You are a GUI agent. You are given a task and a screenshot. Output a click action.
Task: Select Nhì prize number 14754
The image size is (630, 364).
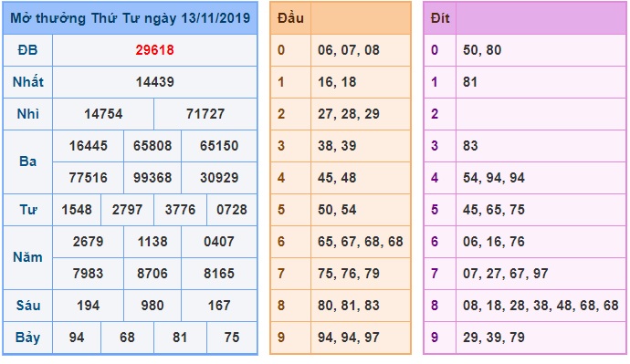point(103,114)
